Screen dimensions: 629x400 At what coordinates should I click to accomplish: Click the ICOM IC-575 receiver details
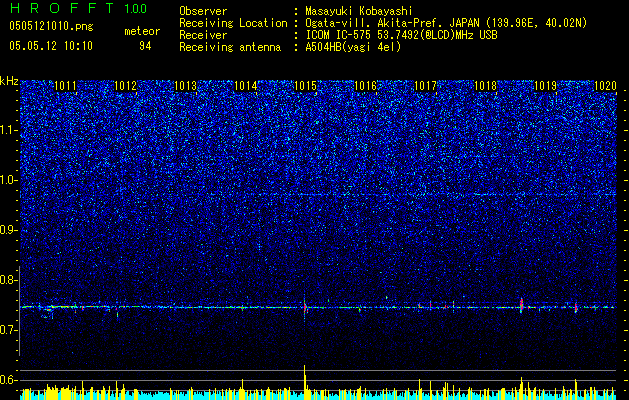tap(401, 35)
